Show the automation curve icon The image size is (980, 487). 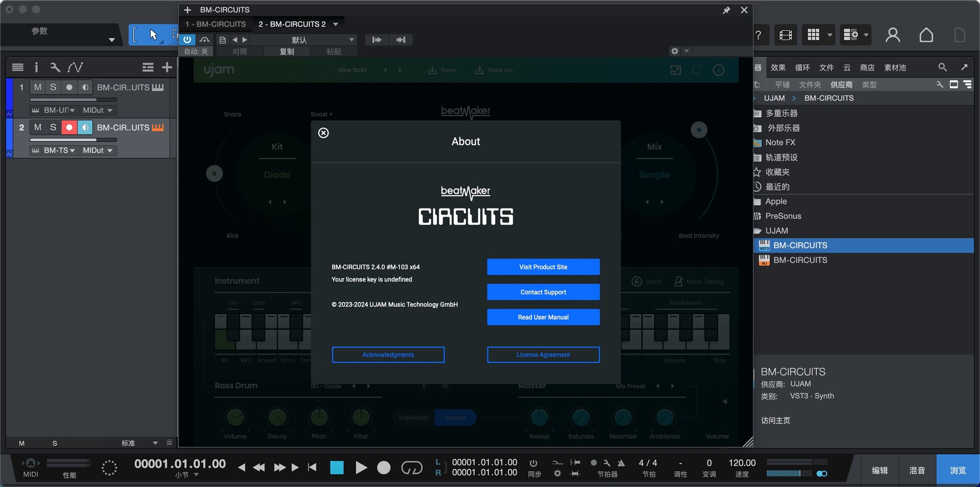75,67
